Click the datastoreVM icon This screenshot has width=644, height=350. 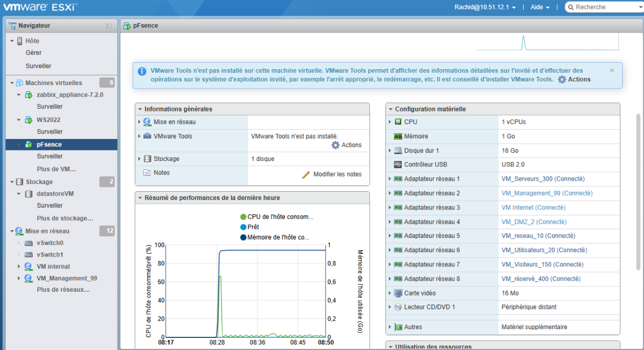point(29,194)
